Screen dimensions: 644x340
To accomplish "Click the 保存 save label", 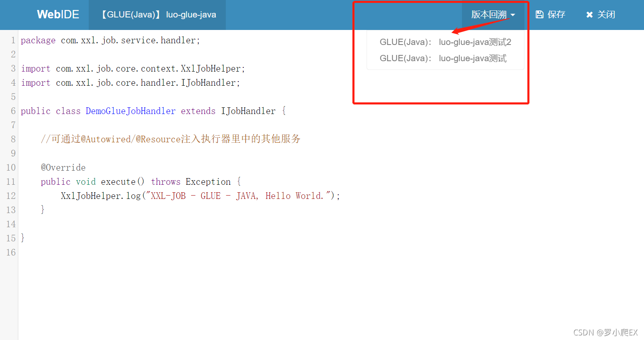I will point(557,15).
